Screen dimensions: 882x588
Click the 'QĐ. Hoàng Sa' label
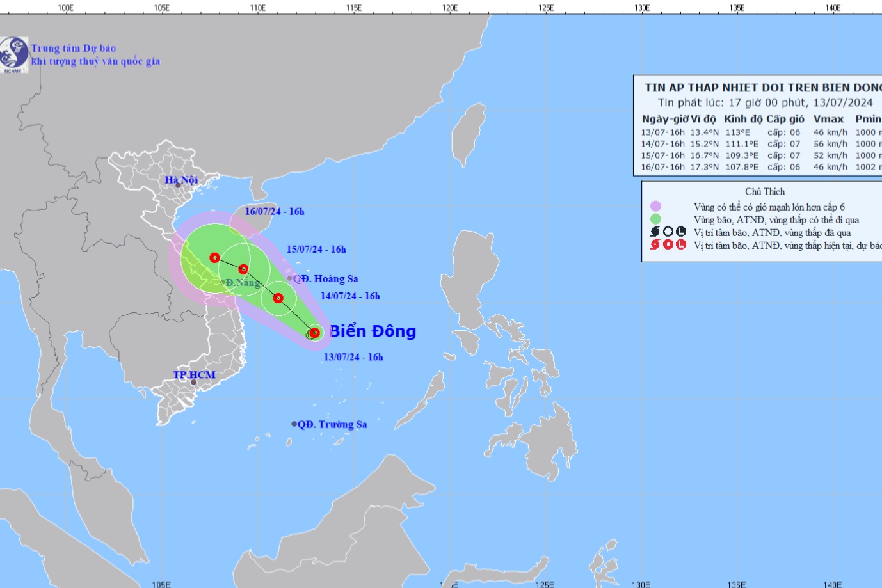click(326, 279)
